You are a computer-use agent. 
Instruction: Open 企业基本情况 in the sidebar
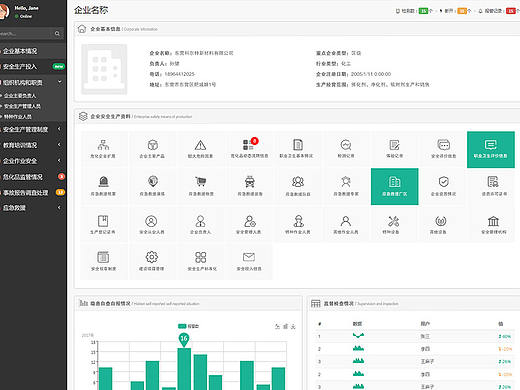(x=33, y=51)
